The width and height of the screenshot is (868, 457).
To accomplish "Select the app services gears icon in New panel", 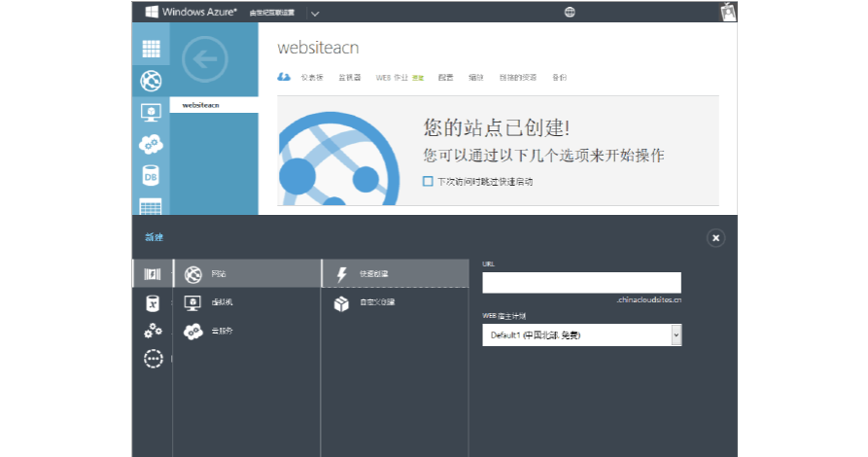I will [152, 332].
